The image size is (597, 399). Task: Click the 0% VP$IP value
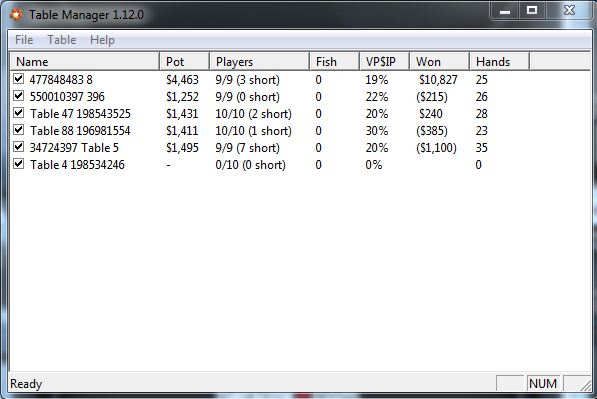[374, 165]
